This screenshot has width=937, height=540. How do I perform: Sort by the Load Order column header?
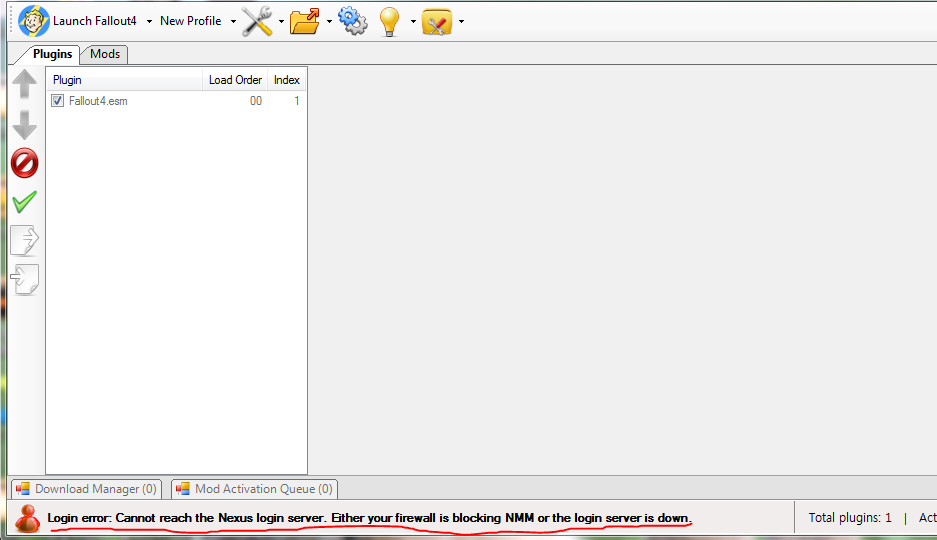[235, 80]
